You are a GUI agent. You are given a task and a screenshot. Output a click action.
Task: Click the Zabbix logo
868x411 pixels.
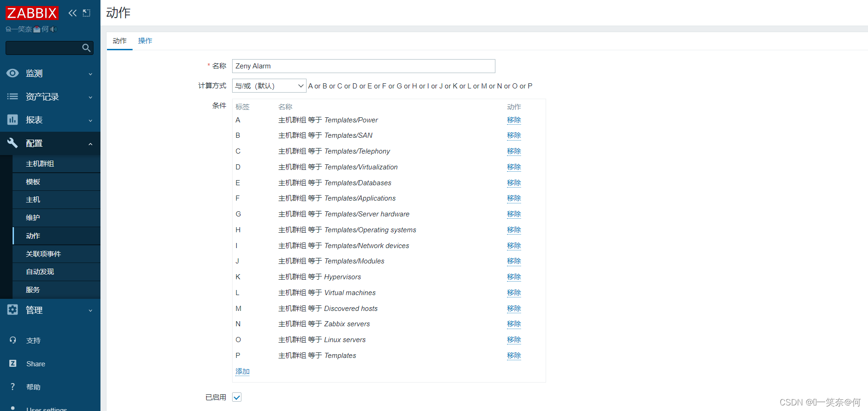pyautogui.click(x=32, y=13)
